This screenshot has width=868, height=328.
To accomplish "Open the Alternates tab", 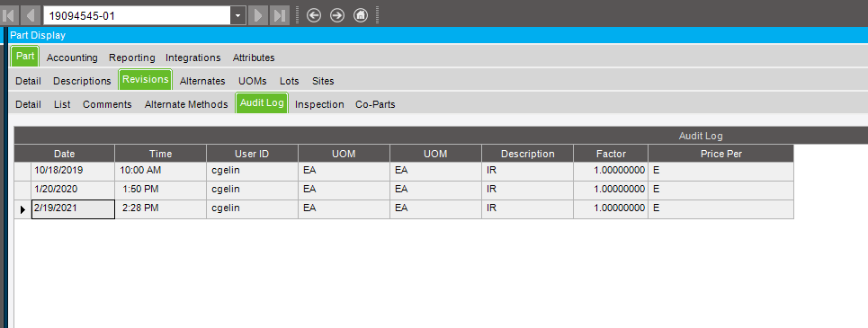I will (202, 81).
